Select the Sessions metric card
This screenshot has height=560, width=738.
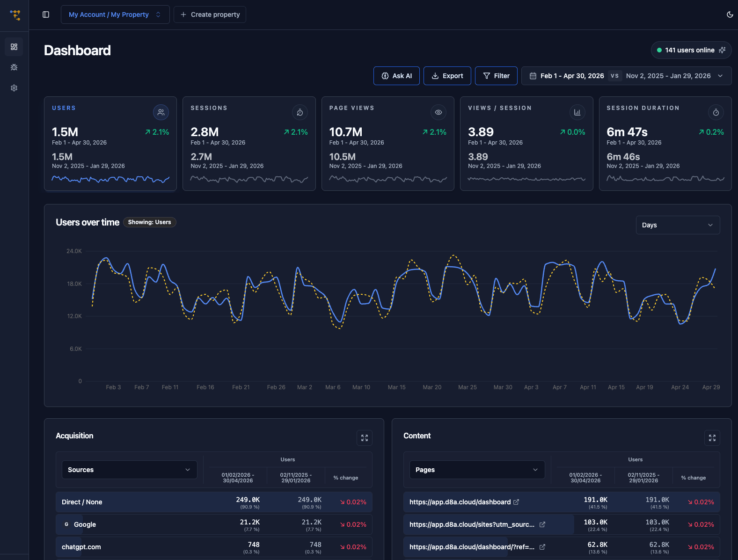[249, 144]
